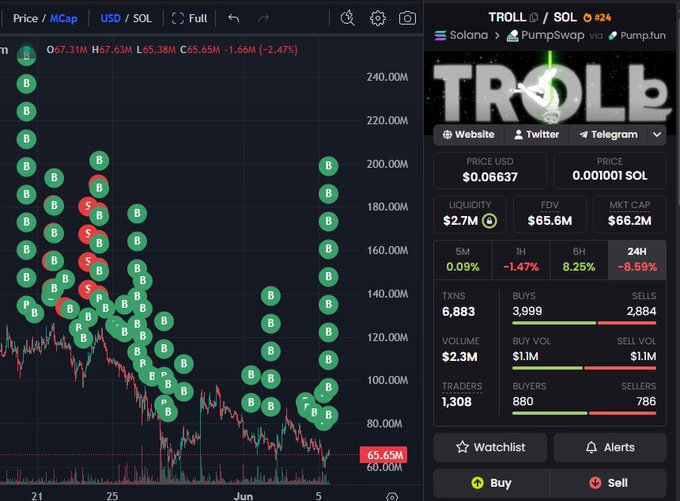Click the MKT CAP $66.2M value

tap(630, 221)
